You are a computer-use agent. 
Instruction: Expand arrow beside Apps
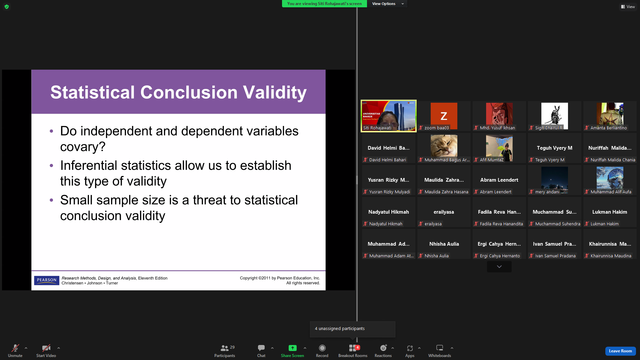click(419, 348)
